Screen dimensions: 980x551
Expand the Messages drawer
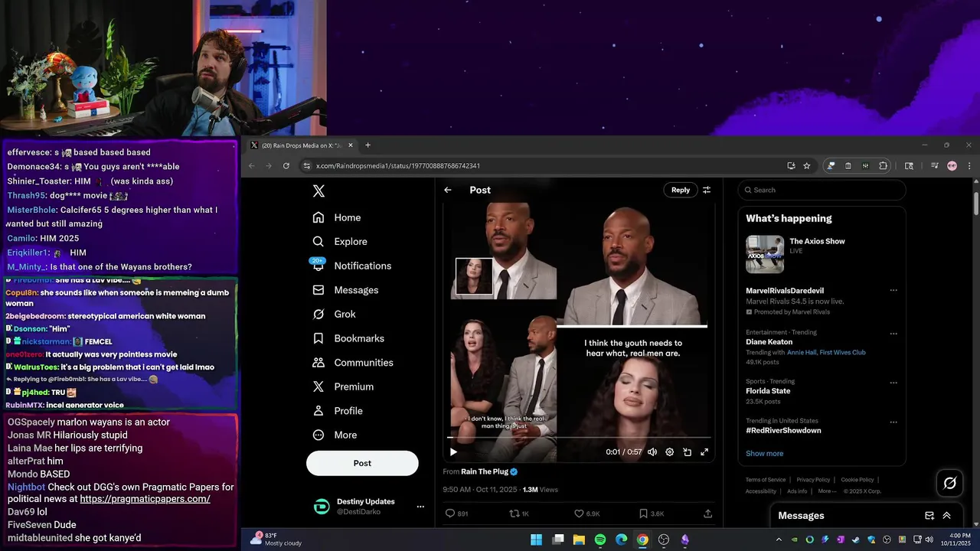(x=947, y=516)
